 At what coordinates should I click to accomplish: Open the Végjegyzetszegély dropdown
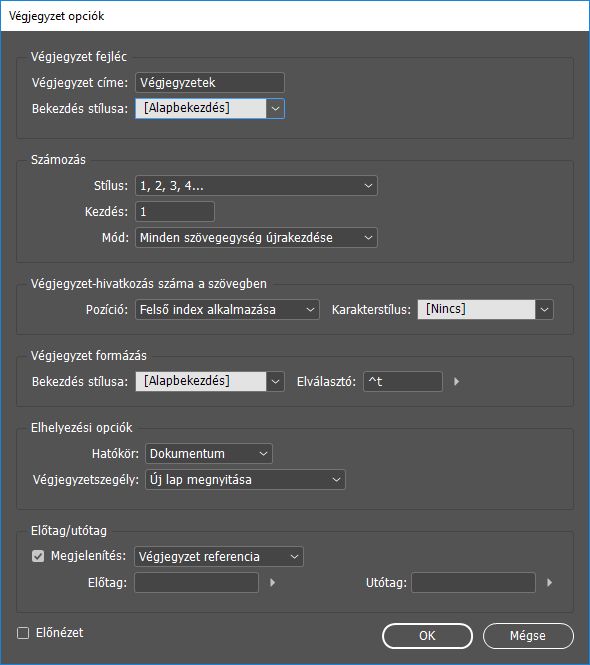click(245, 480)
